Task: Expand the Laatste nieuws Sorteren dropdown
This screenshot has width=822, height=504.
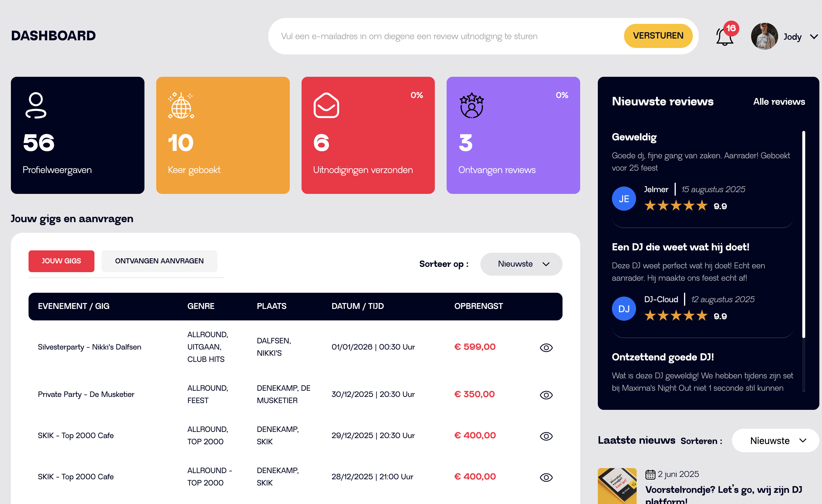Action: pyautogui.click(x=775, y=440)
